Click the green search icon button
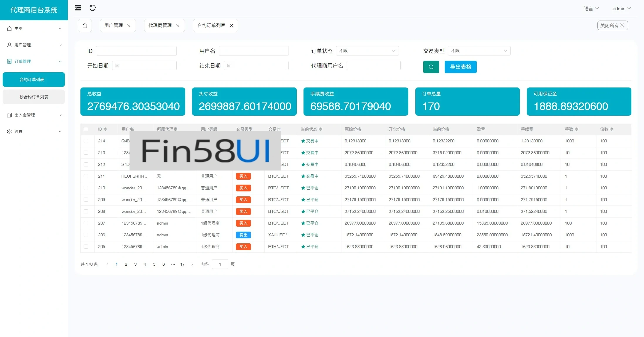 click(x=431, y=67)
